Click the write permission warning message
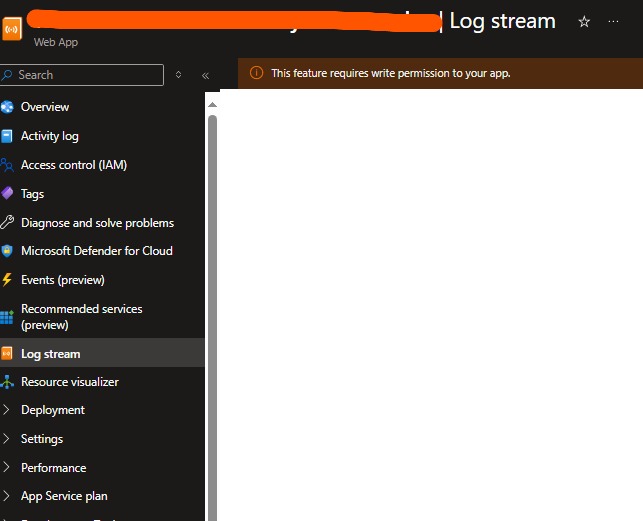The width and height of the screenshot is (643, 521). point(391,73)
